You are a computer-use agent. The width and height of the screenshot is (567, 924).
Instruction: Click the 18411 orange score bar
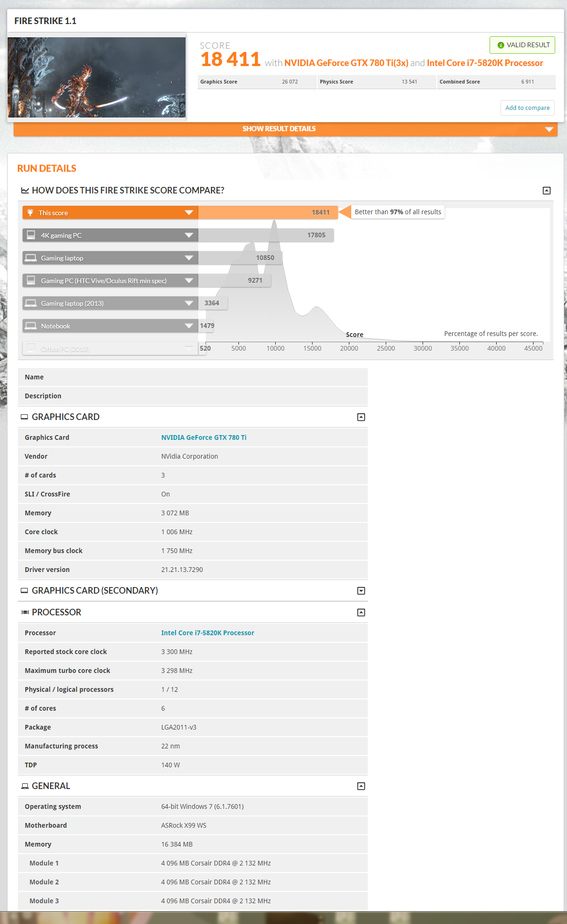[268, 212]
